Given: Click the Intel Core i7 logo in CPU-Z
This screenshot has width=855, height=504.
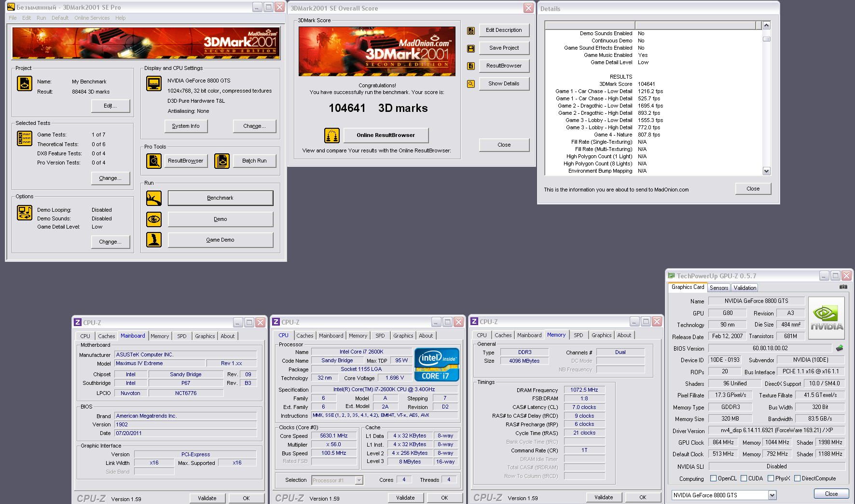Looking at the screenshot, I should pos(436,365).
